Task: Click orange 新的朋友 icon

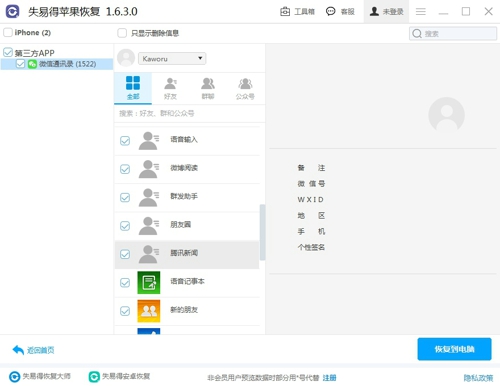Action: click(x=149, y=311)
